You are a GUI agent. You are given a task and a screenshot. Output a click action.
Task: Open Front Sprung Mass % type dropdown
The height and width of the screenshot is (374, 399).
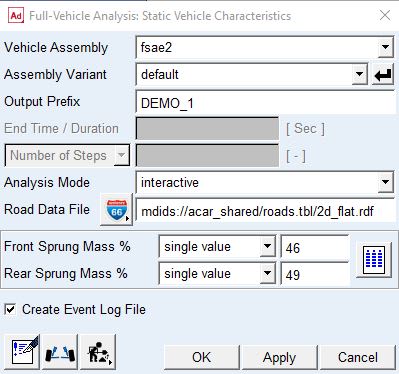tap(268, 247)
